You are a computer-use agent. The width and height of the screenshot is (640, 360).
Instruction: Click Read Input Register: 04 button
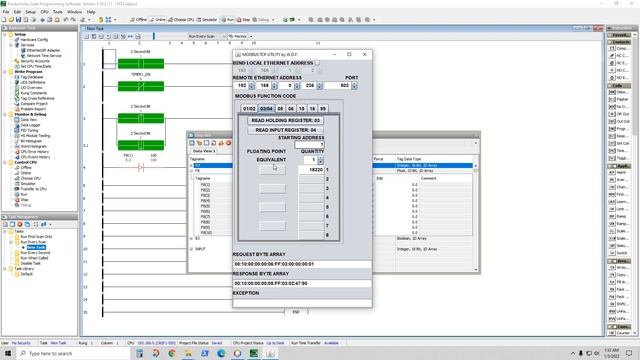click(x=285, y=130)
